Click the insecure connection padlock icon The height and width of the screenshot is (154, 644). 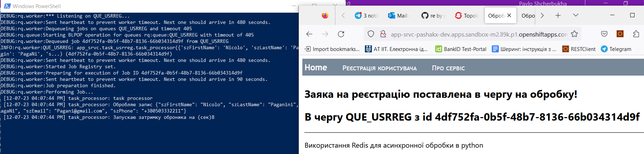pos(383,34)
